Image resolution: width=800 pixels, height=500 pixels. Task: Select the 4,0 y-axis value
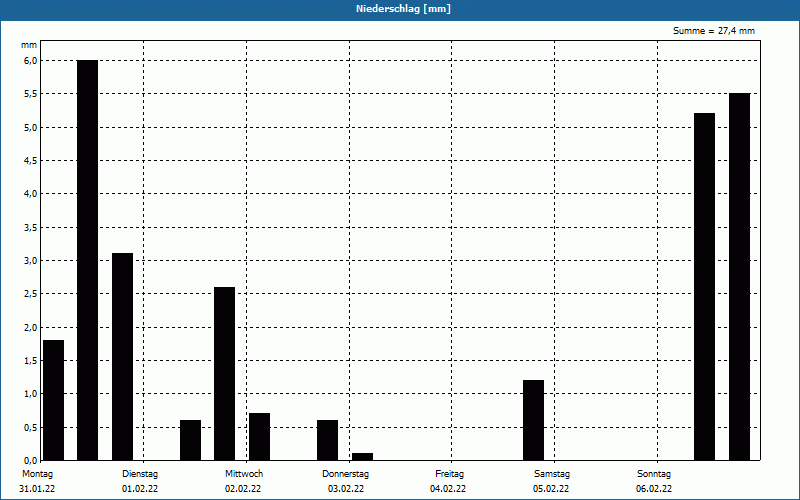tap(31, 194)
